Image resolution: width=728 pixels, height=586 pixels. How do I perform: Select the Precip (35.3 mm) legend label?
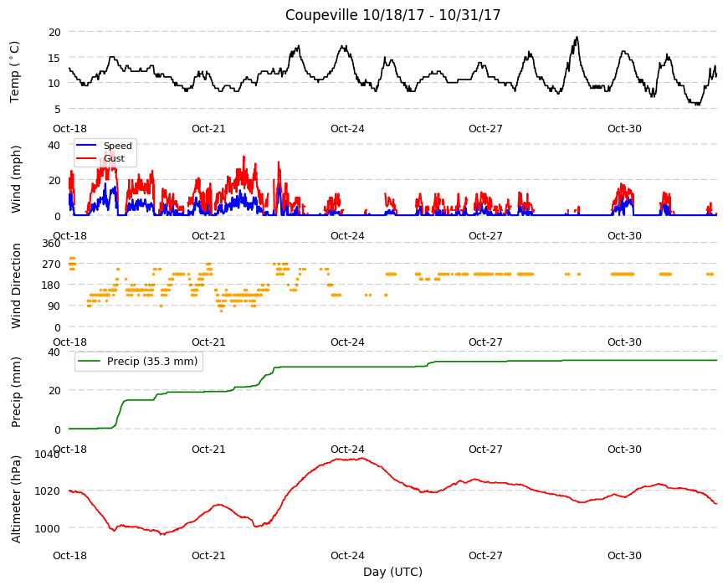coord(152,362)
